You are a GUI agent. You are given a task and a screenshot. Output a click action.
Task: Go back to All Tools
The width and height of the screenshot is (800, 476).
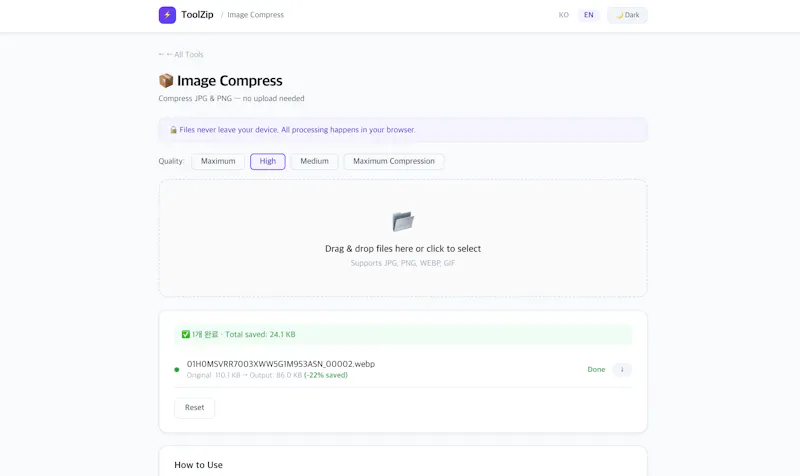(x=181, y=55)
